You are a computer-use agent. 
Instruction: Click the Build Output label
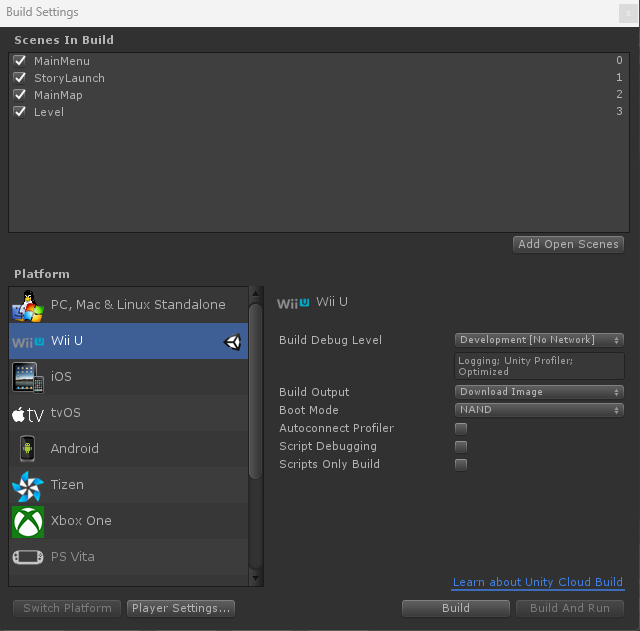(314, 392)
